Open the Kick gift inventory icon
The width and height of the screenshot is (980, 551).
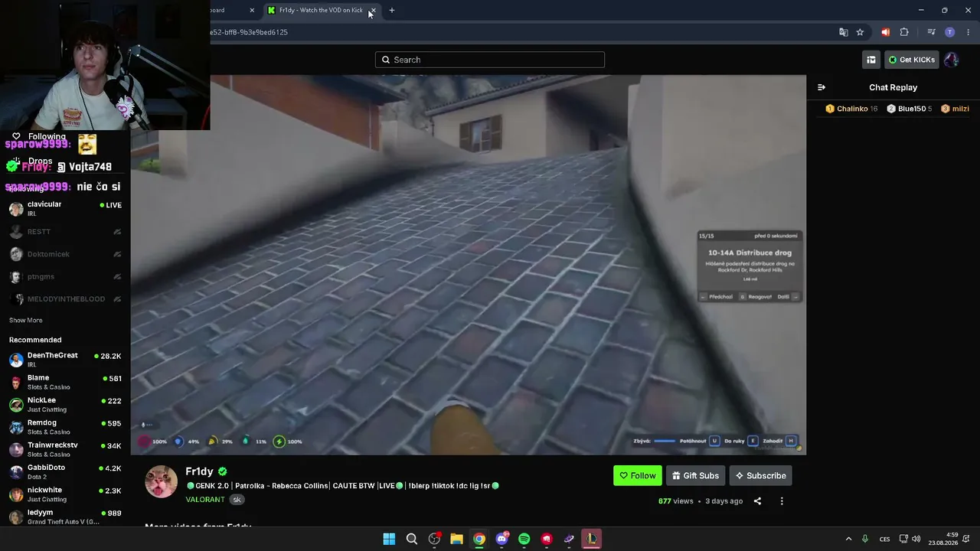point(871,60)
